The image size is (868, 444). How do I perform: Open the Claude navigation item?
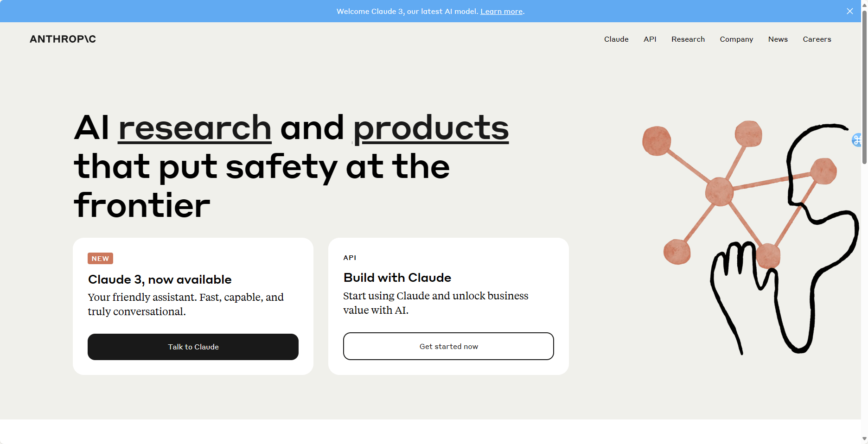click(616, 39)
